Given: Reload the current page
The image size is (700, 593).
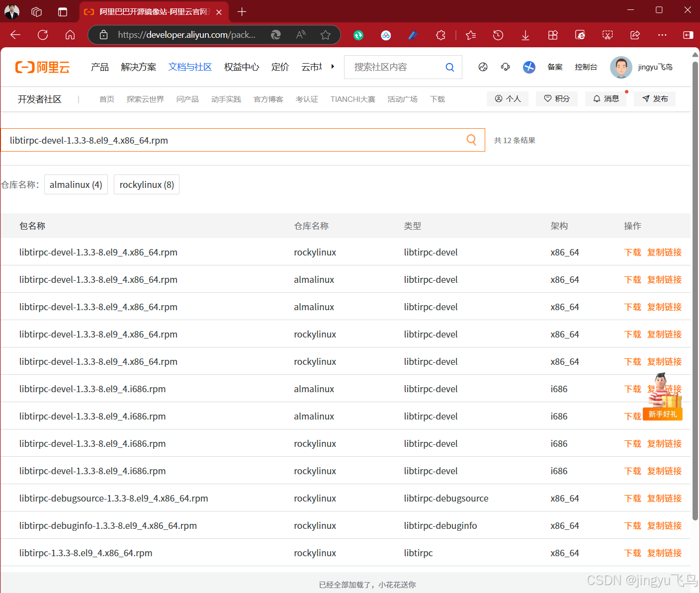Looking at the screenshot, I should pos(43,35).
